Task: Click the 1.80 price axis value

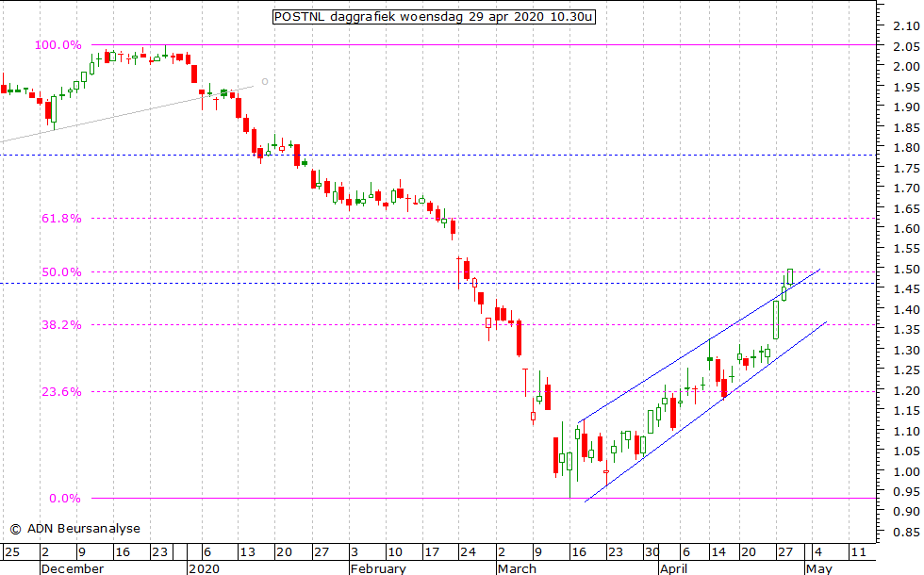Action: point(906,148)
